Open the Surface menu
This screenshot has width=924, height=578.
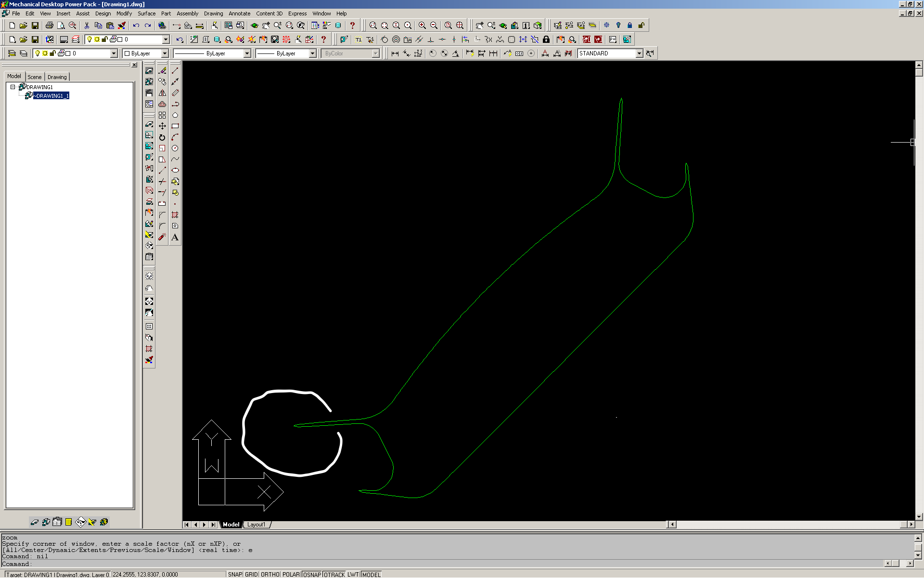146,13
